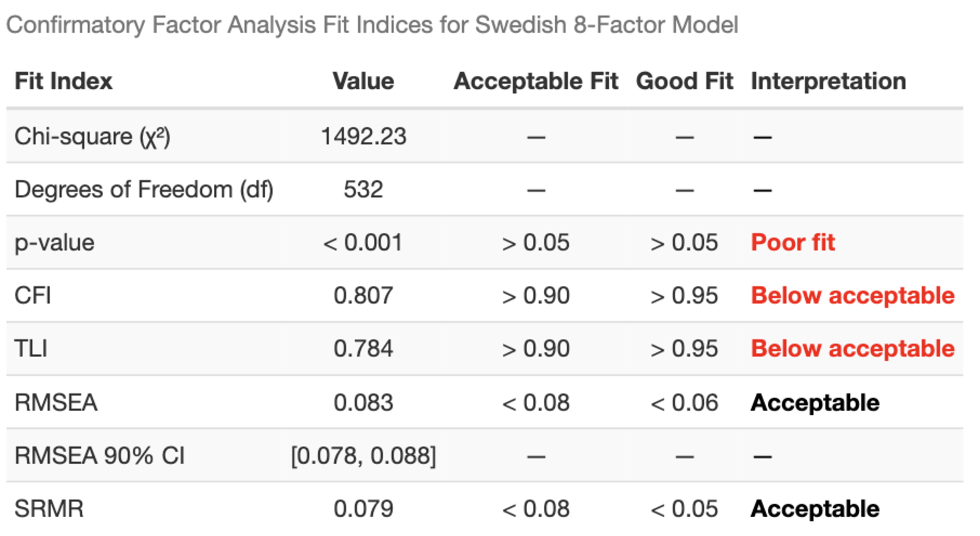The height and width of the screenshot is (536, 980).
Task: Select the p-value cell "< 0.001"
Action: (x=363, y=242)
